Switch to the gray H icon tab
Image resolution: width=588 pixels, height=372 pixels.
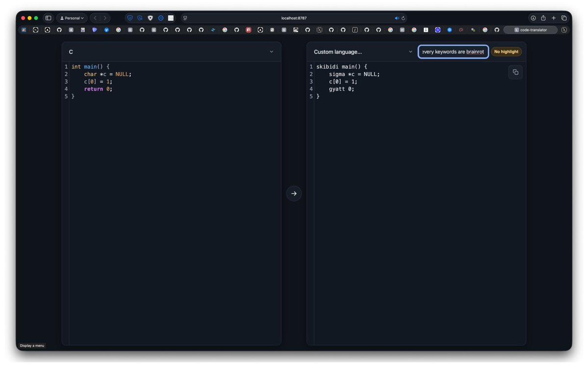pyautogui.click(x=402, y=30)
